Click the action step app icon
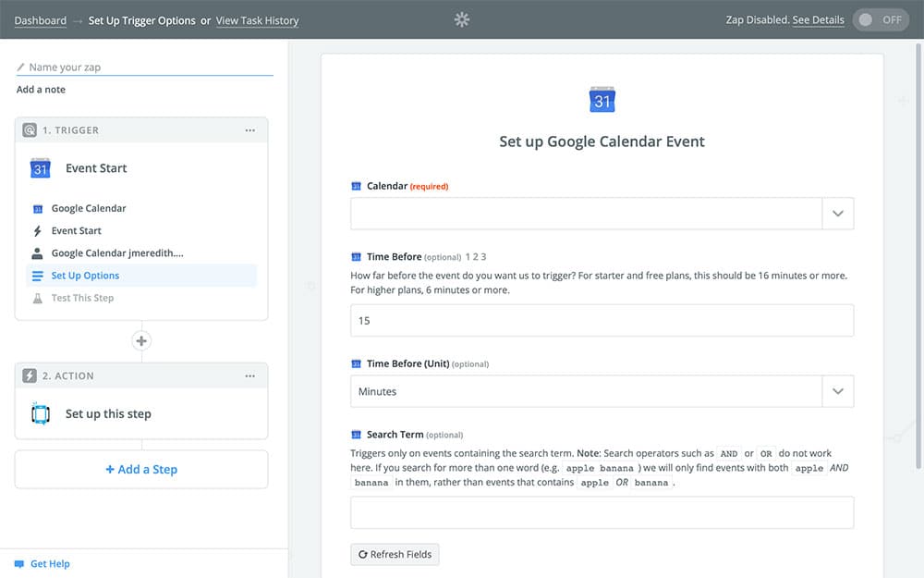Viewport: 924px width, 578px height. [x=41, y=414]
